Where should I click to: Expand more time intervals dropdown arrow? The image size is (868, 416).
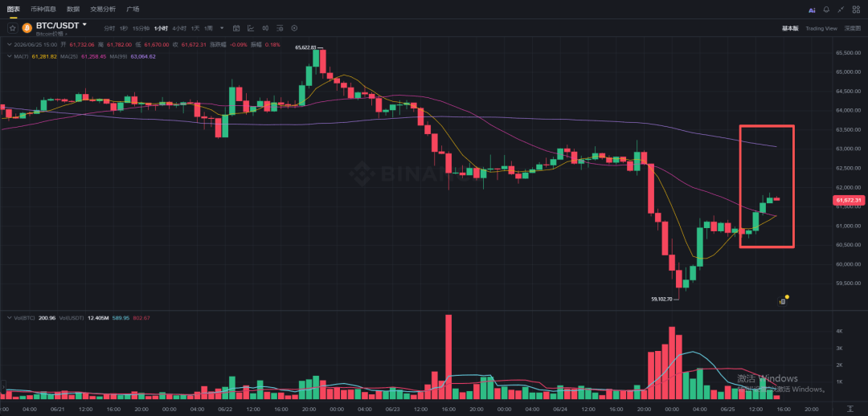pyautogui.click(x=222, y=28)
